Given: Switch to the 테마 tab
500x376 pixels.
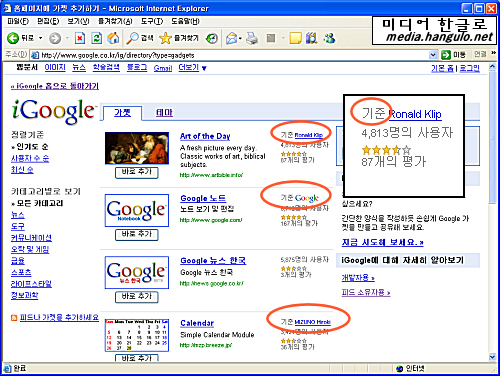Looking at the screenshot, I should 164,113.
